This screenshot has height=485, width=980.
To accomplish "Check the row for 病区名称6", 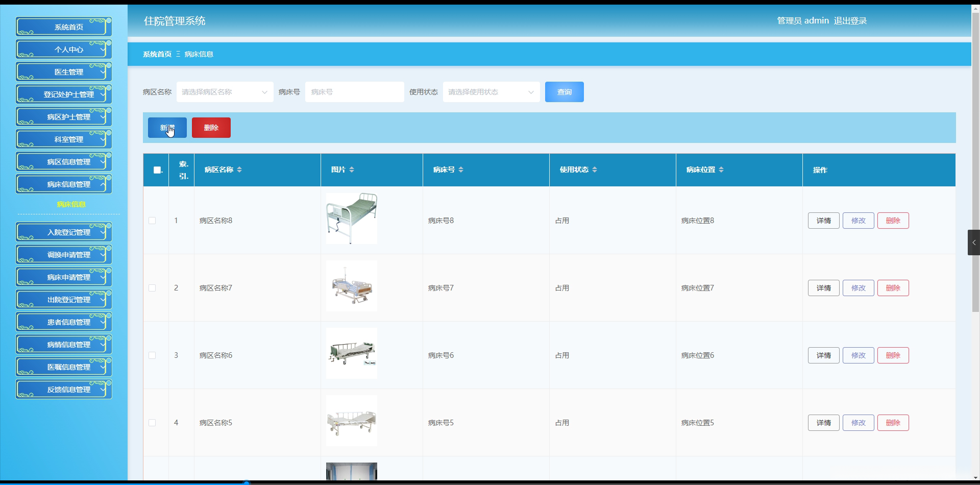I will pyautogui.click(x=152, y=355).
